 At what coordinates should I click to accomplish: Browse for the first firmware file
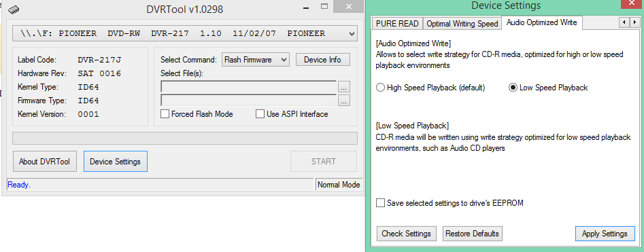click(344, 86)
